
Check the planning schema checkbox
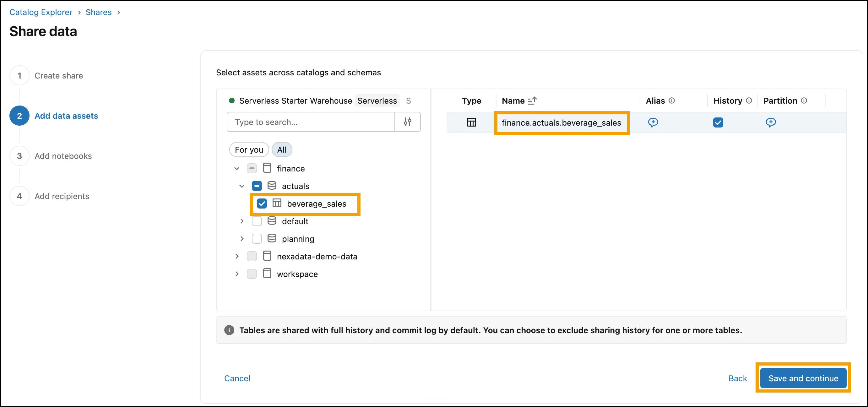coord(257,239)
